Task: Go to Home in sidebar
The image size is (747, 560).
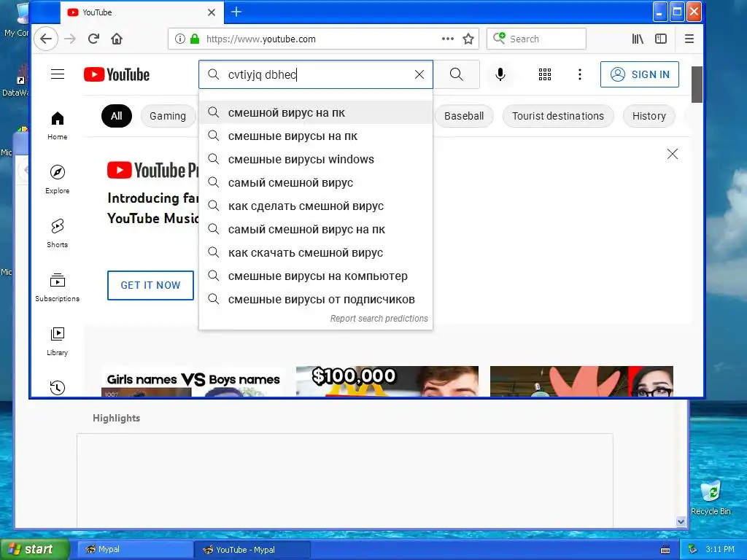Action: 58,125
